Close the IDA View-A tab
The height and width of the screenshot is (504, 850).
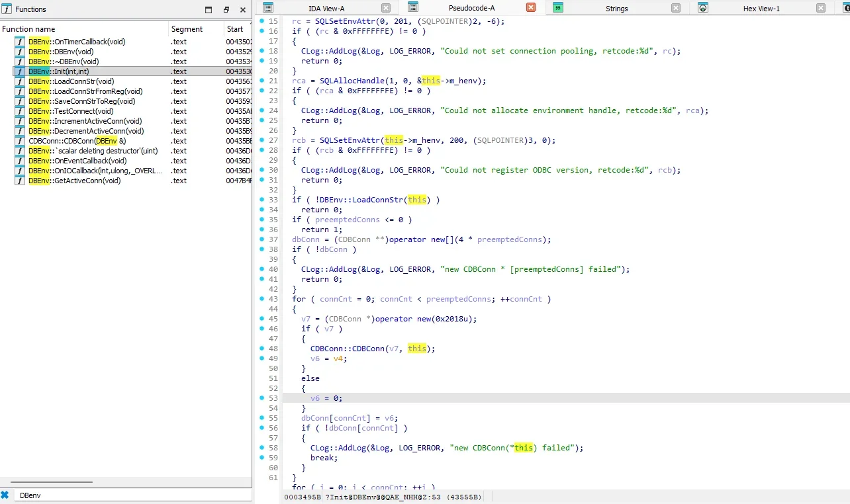click(x=386, y=8)
